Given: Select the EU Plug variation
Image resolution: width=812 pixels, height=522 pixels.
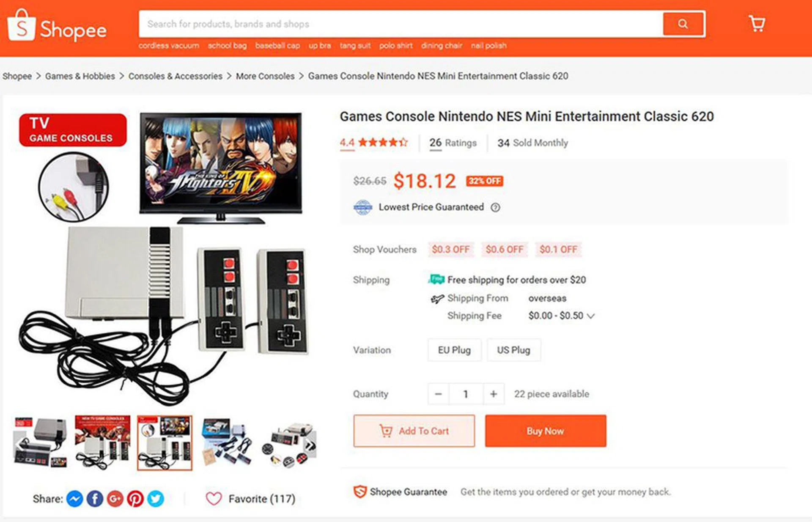Looking at the screenshot, I should (454, 350).
